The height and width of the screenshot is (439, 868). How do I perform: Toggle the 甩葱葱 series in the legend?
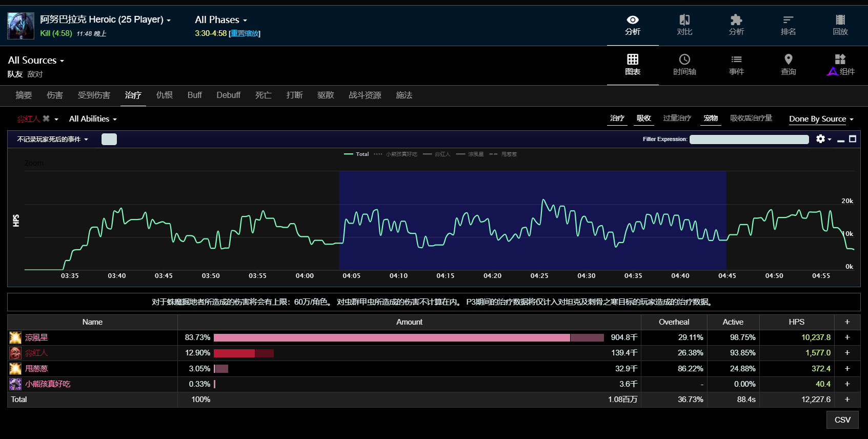pyautogui.click(x=503, y=154)
